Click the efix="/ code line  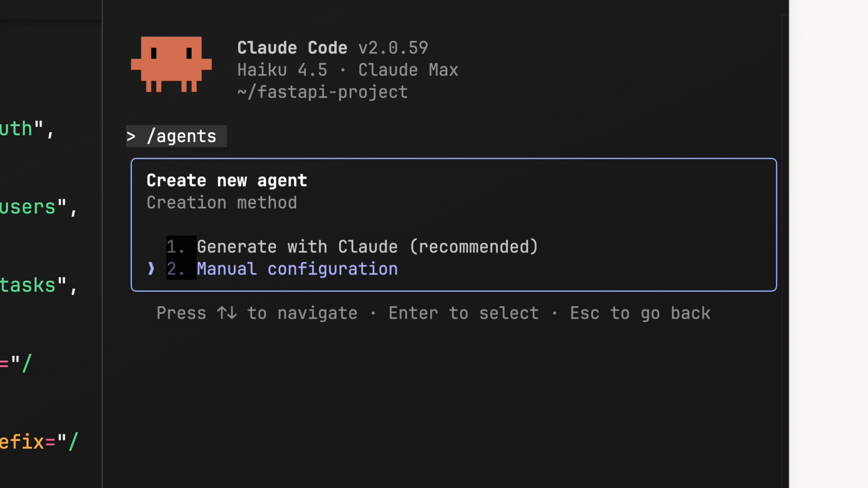click(x=38, y=441)
